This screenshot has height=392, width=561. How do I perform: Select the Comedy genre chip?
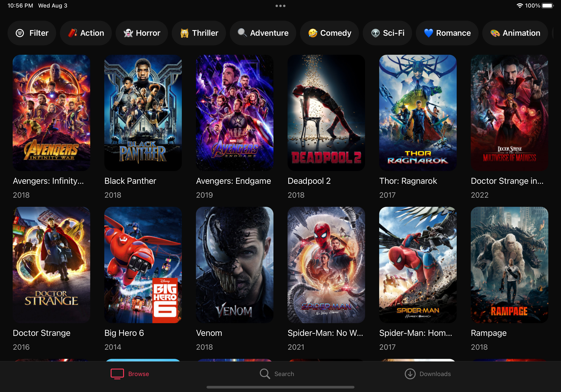[x=329, y=33]
